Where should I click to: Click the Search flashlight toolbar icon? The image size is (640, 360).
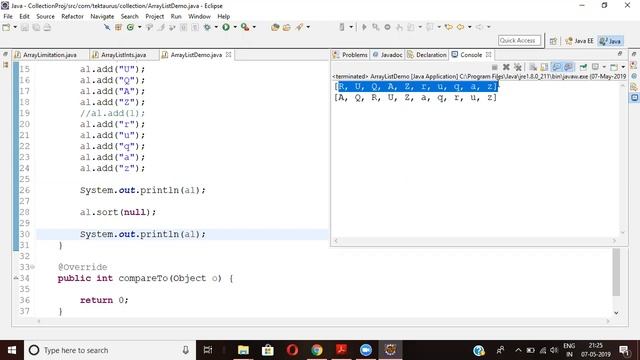pyautogui.click(x=300, y=27)
